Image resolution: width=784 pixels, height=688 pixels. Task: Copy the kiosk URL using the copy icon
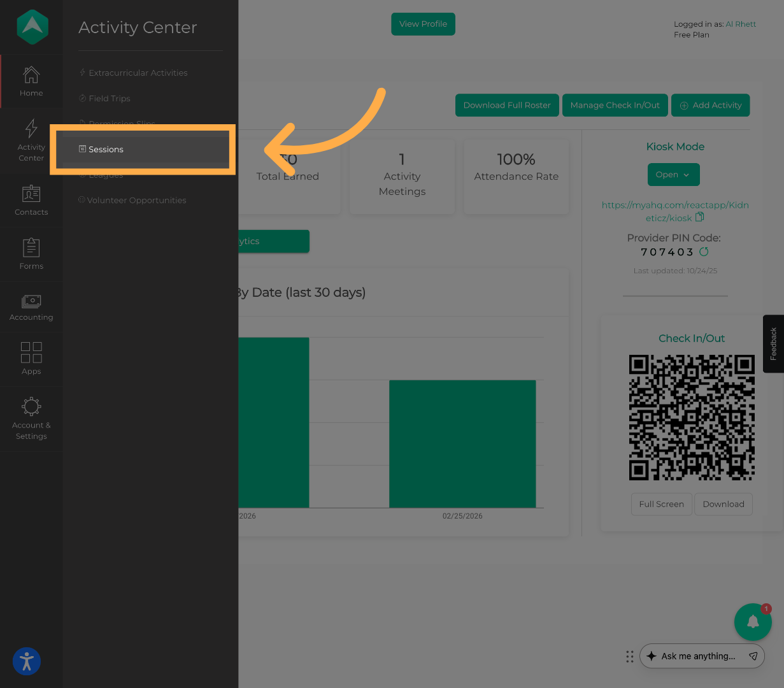pyautogui.click(x=700, y=217)
